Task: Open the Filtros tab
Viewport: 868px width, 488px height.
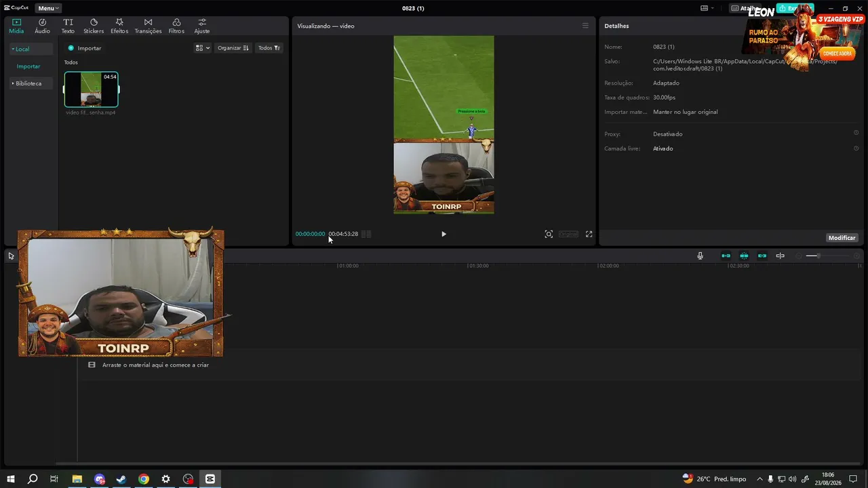Action: (176, 26)
